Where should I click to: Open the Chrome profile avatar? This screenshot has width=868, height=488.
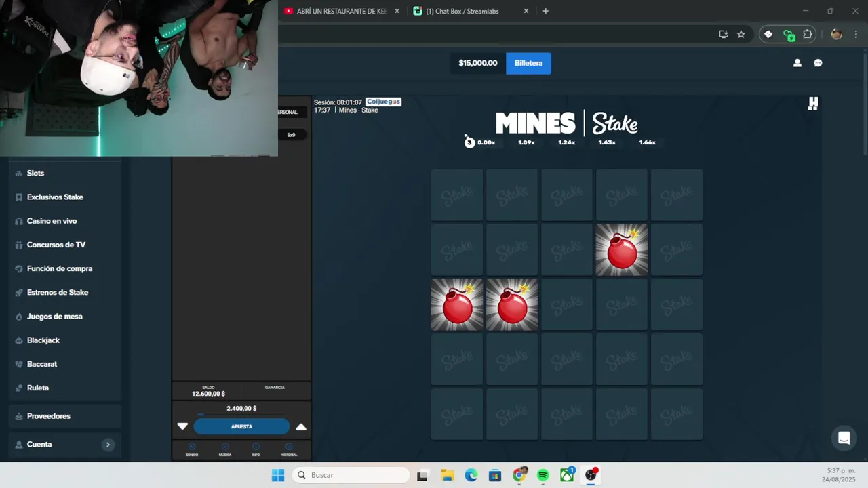836,34
